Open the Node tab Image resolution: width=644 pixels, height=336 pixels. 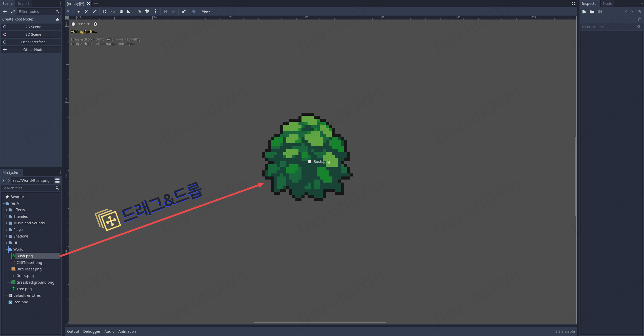(607, 4)
